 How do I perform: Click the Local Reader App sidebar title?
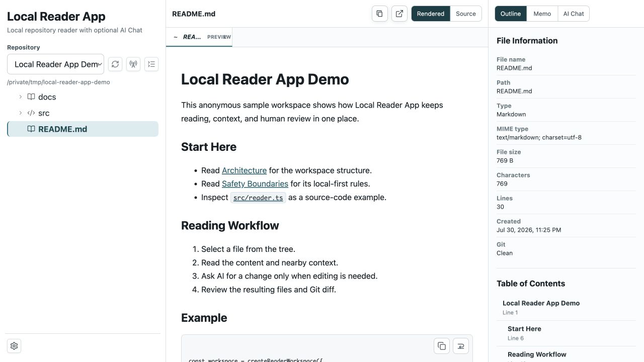(56, 16)
